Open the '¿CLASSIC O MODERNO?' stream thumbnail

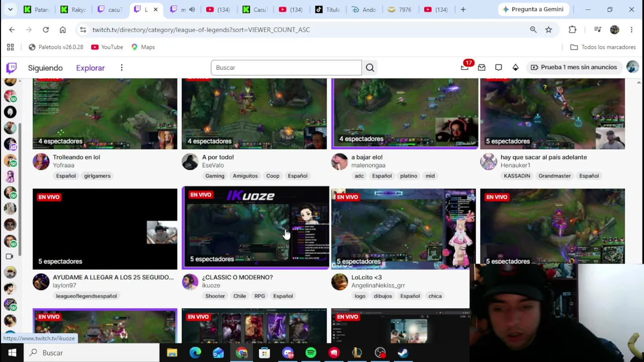tap(256, 227)
